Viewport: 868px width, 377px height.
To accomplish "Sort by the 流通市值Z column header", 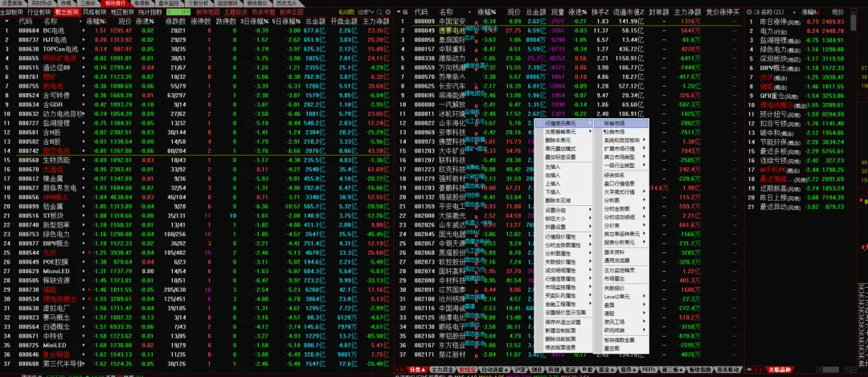I will [x=628, y=11].
